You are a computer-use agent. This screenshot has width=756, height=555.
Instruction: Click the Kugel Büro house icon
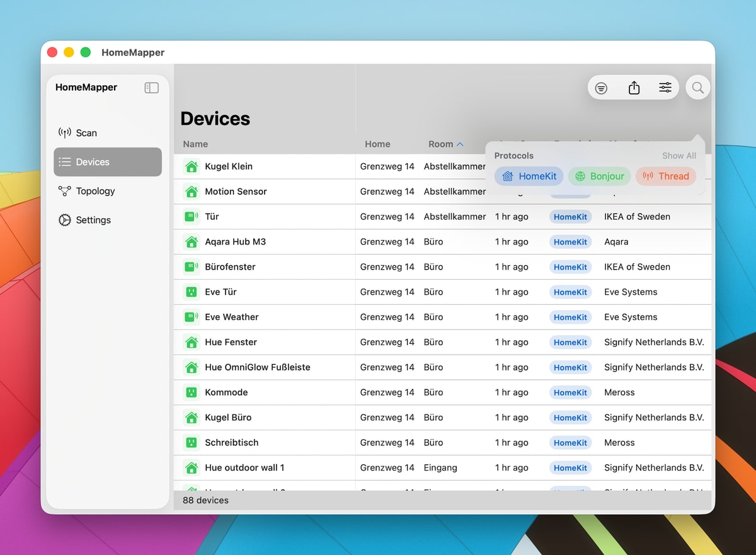(191, 418)
